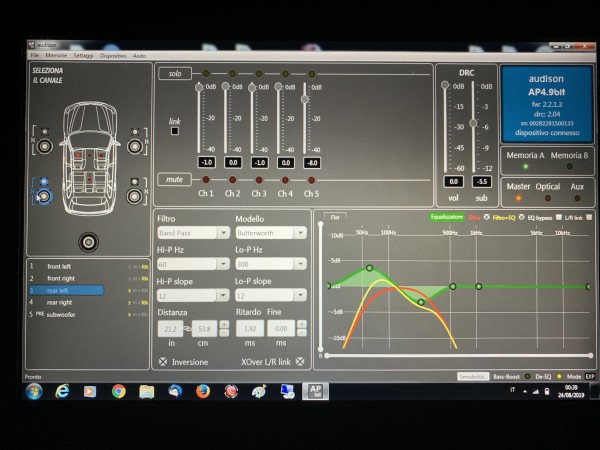The height and width of the screenshot is (450, 600).
Task: Toggle the Inversione checkbox
Action: pyautogui.click(x=163, y=362)
